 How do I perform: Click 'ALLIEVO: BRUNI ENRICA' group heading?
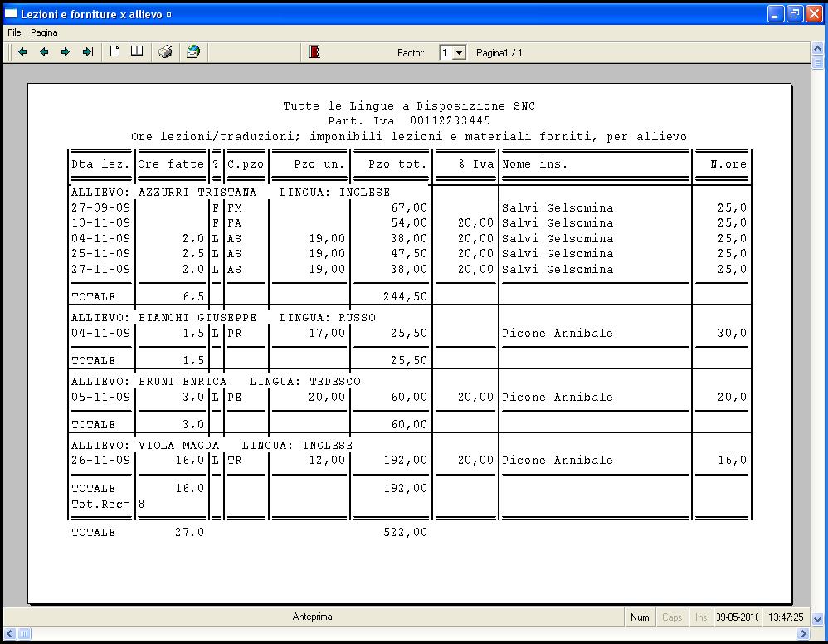[149, 382]
